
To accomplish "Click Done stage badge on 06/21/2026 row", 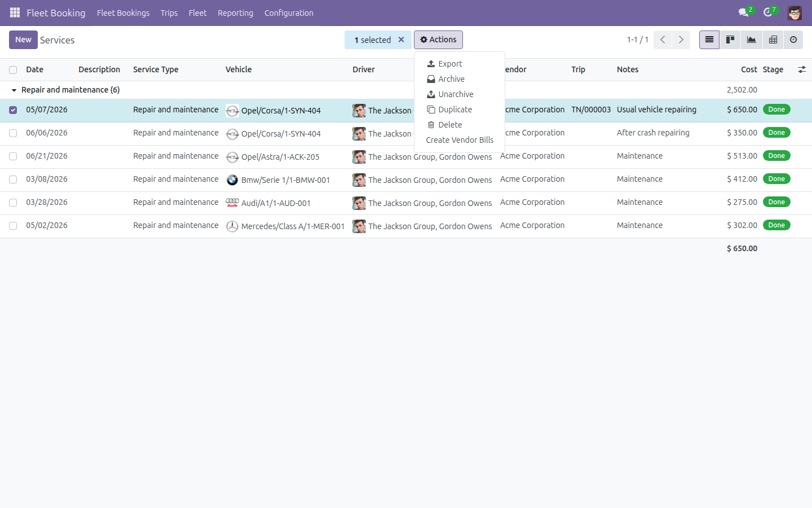I will (776, 156).
